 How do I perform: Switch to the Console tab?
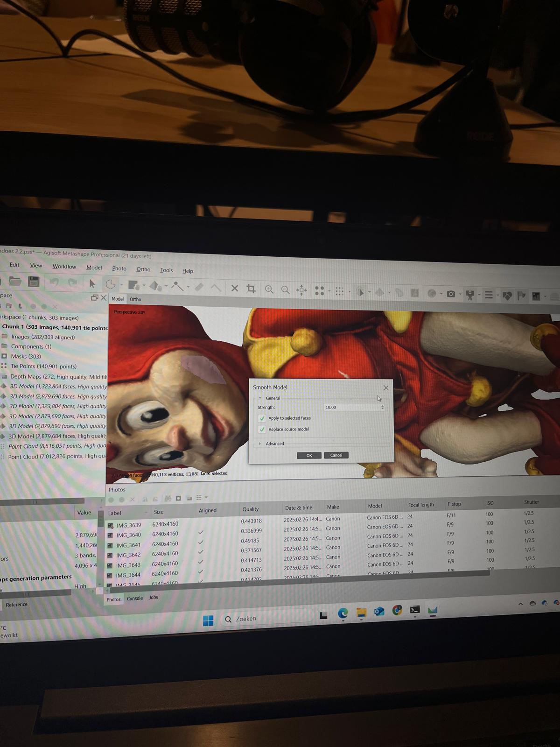tap(135, 598)
